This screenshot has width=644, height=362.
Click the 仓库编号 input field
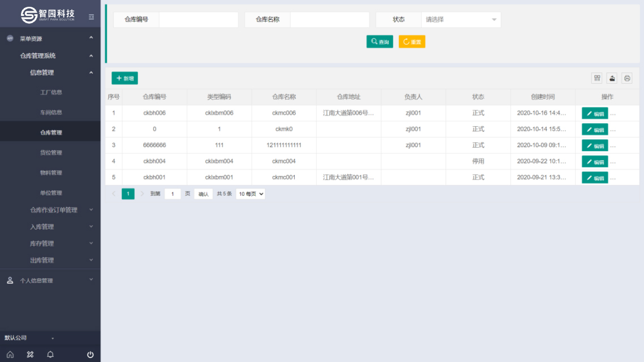point(198,20)
